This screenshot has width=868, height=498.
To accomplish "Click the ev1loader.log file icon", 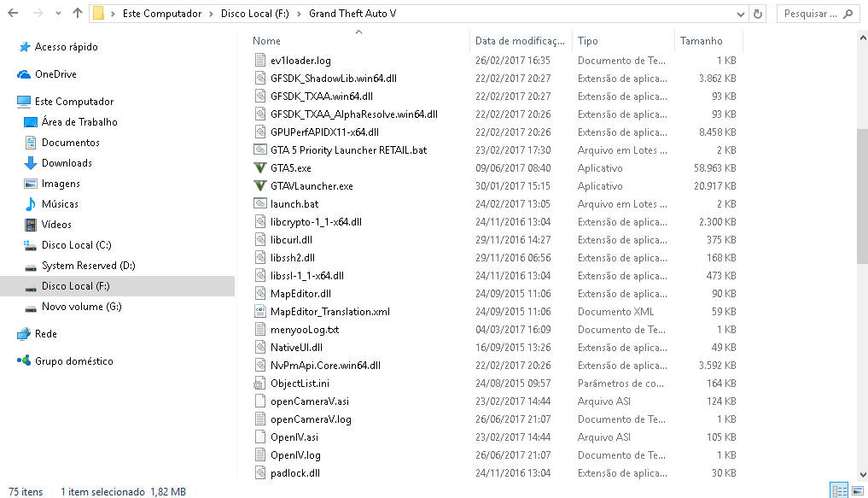I will (x=259, y=60).
